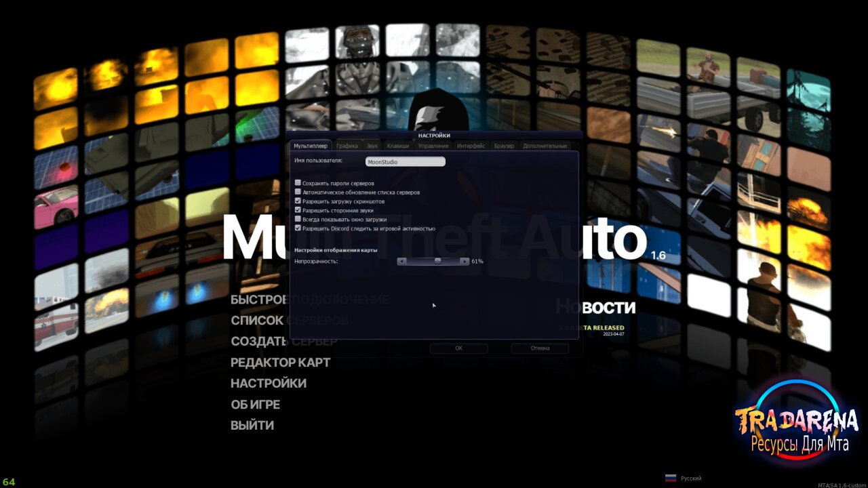Open ОБ ИГРЕ menu entry

(x=255, y=405)
